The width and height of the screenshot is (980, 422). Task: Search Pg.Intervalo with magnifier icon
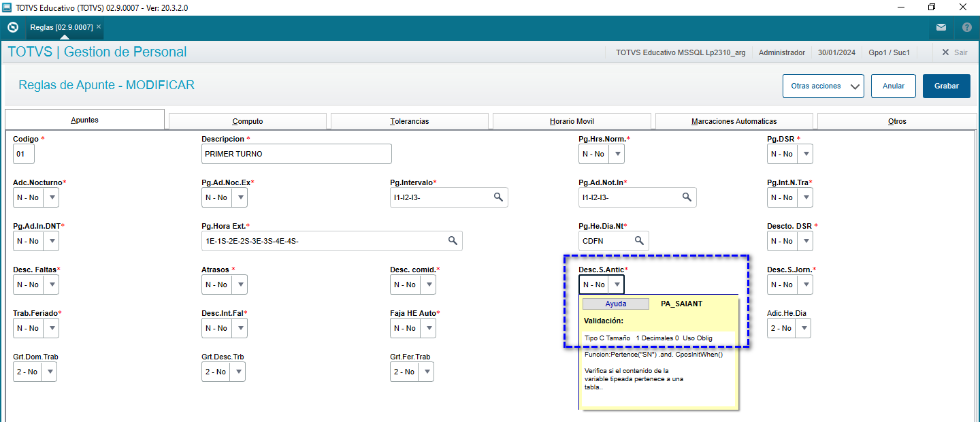pos(498,197)
